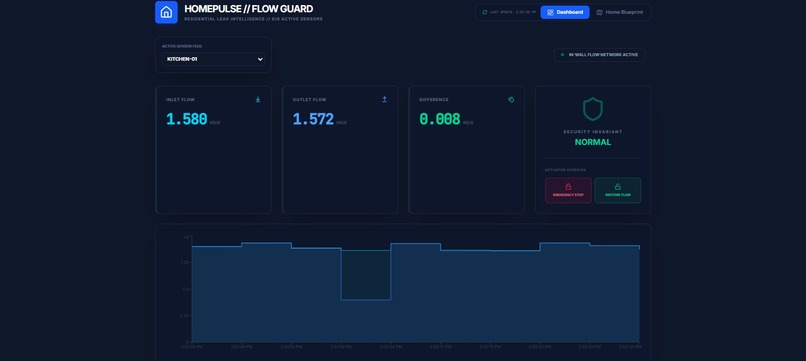
Task: Switch to the Home Blueprint tab
Action: 620,12
